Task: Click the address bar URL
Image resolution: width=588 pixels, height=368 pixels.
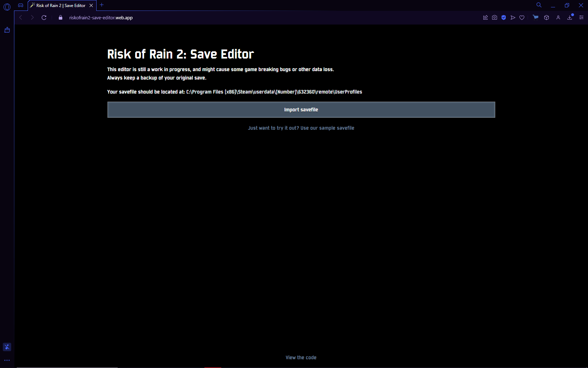Action: pyautogui.click(x=101, y=18)
